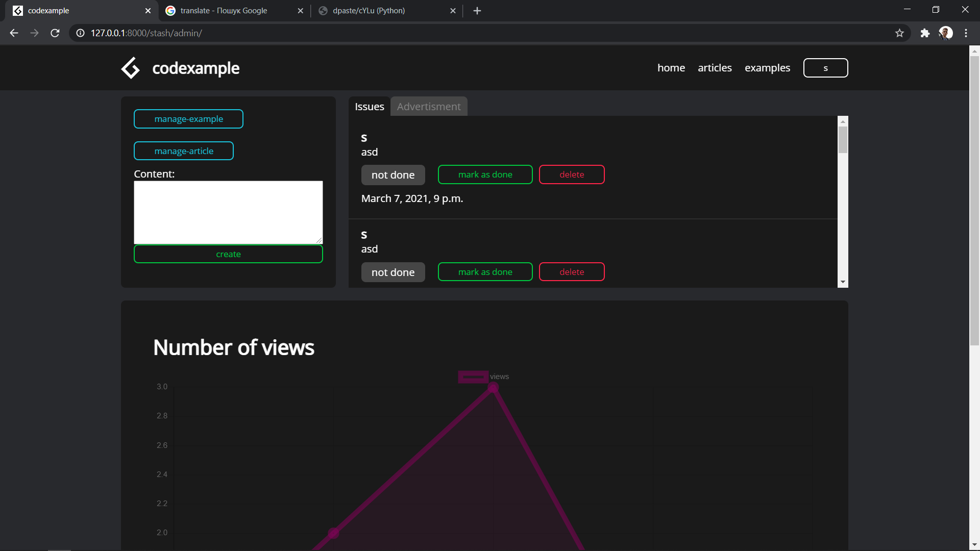Click the issues list scrollbar up arrow
The height and width of the screenshot is (551, 980).
843,121
